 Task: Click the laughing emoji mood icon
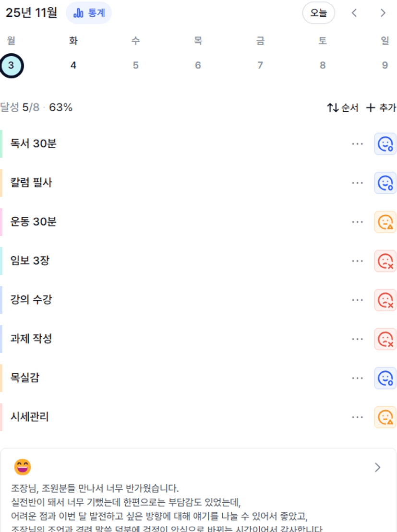(23, 467)
